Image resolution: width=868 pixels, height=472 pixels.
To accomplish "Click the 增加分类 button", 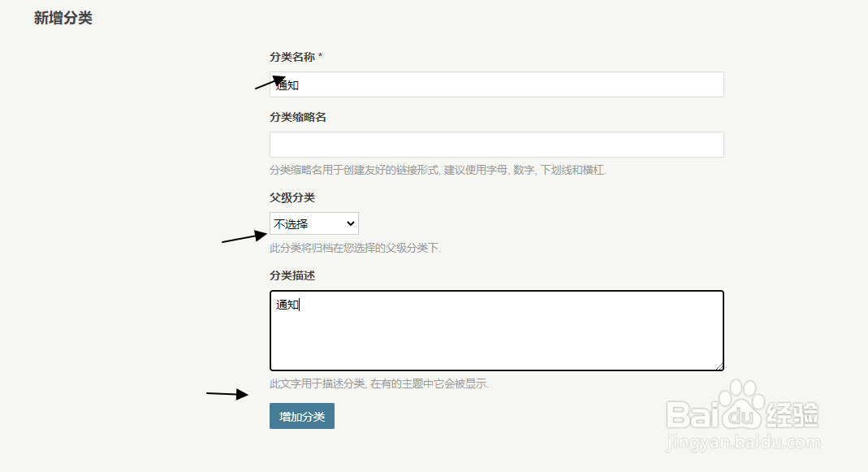I will tap(302, 416).
